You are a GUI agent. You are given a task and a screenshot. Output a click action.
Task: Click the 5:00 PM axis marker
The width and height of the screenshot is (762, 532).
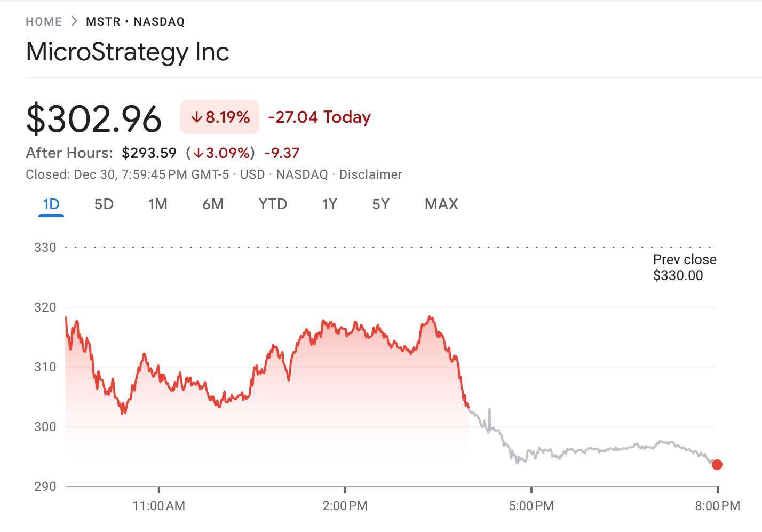tap(531, 506)
